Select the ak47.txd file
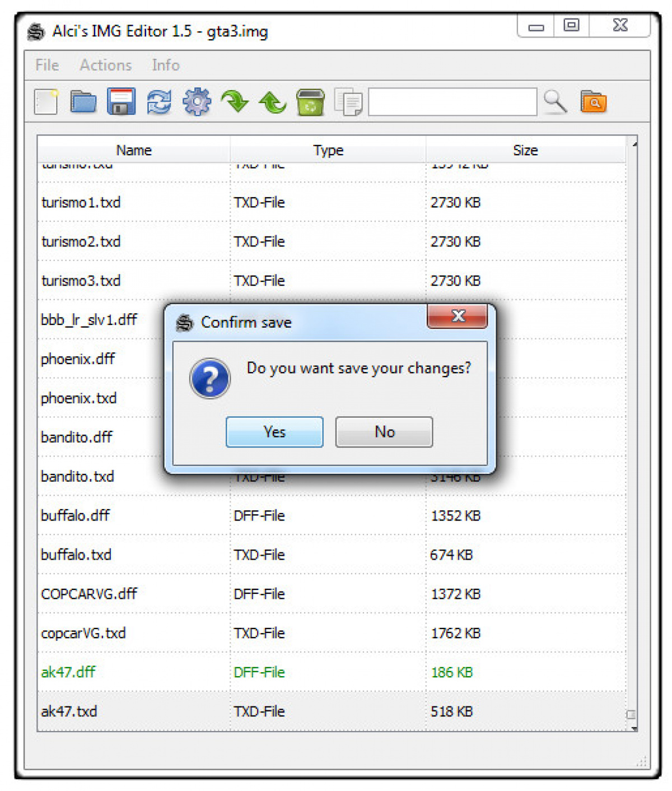 (x=69, y=711)
